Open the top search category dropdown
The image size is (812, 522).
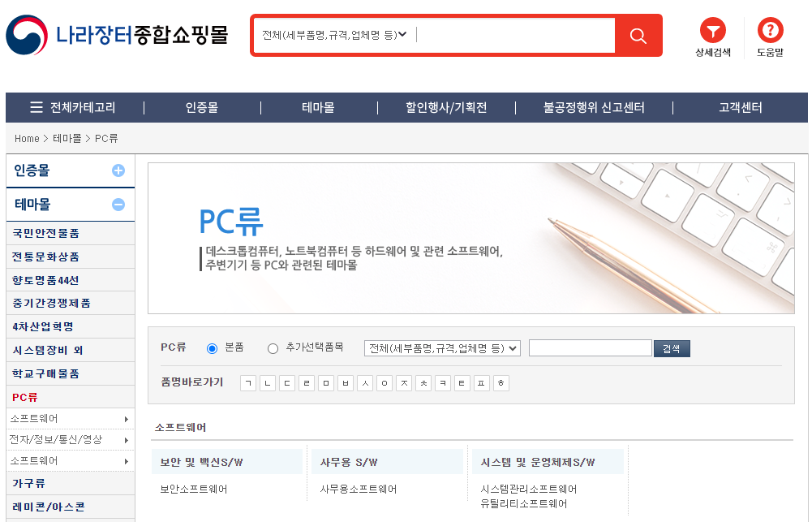pyautogui.click(x=332, y=35)
